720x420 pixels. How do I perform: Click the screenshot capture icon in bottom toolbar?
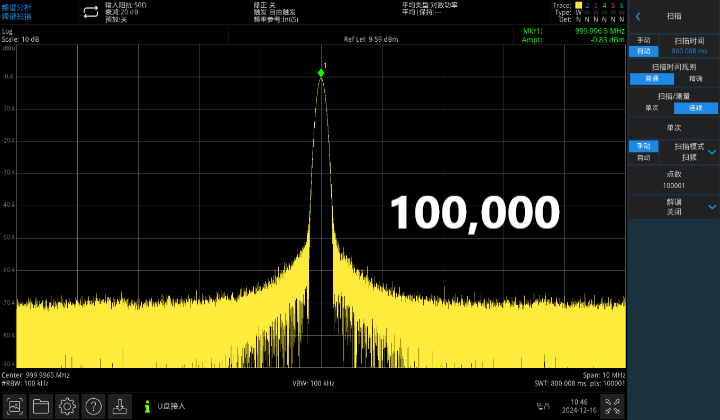(x=15, y=406)
